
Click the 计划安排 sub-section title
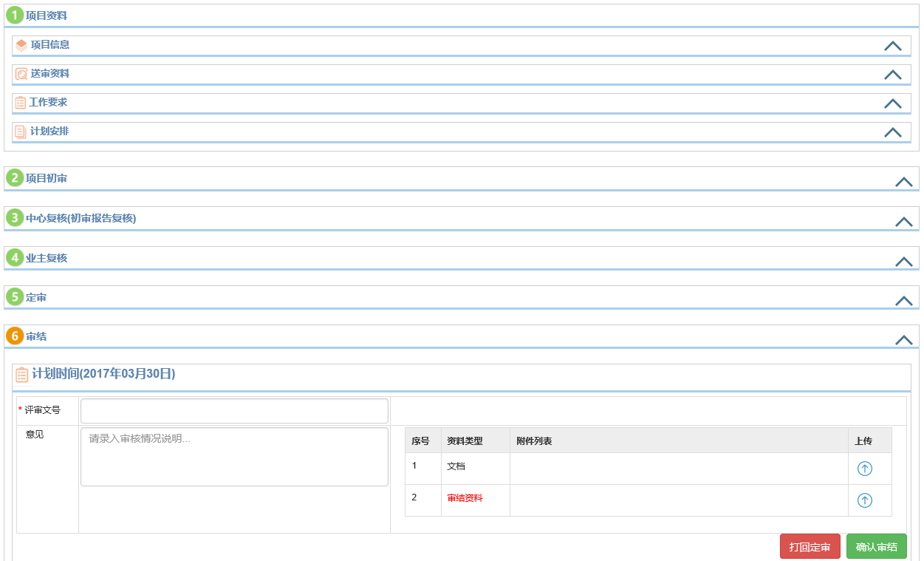pos(50,131)
